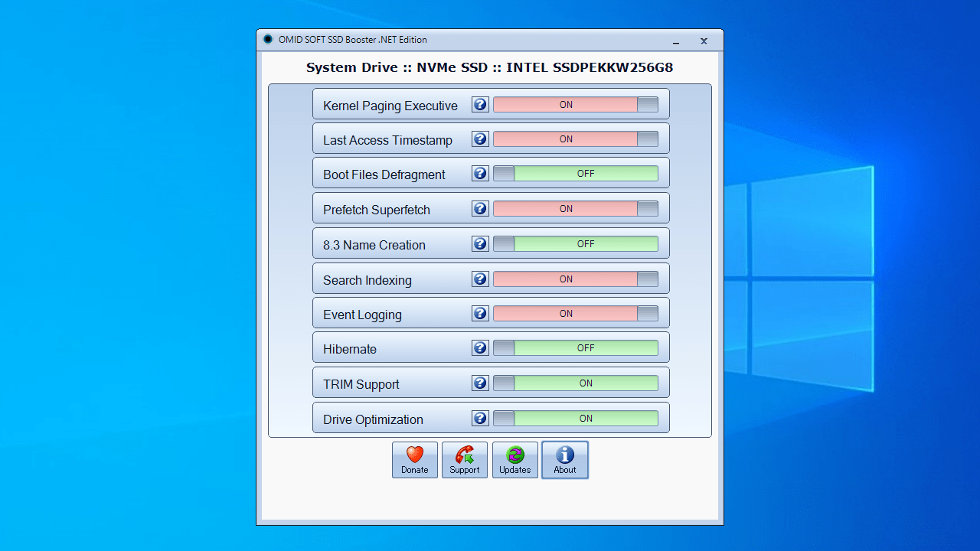Click the 8.3 Name Creation label
The image size is (980, 551).
point(374,245)
